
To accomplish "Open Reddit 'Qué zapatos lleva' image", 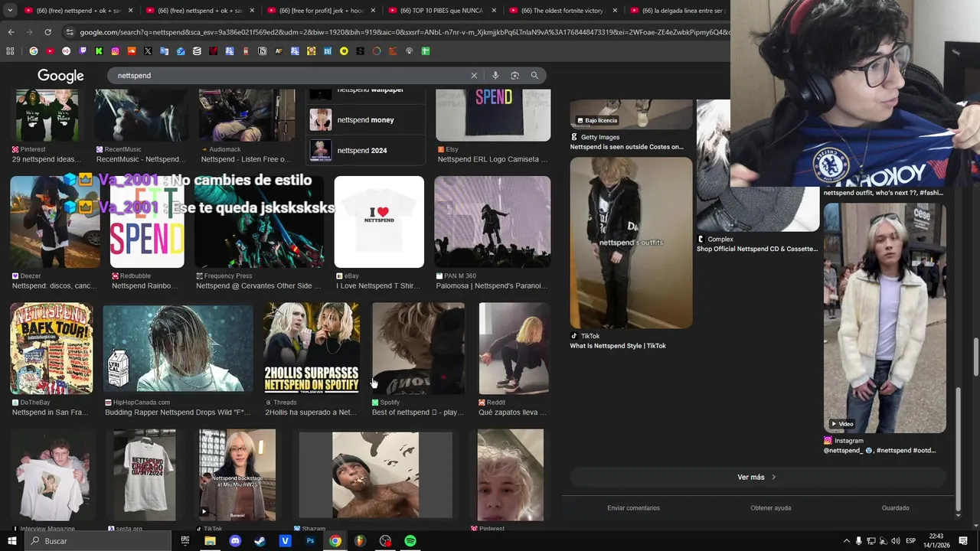I will [514, 348].
